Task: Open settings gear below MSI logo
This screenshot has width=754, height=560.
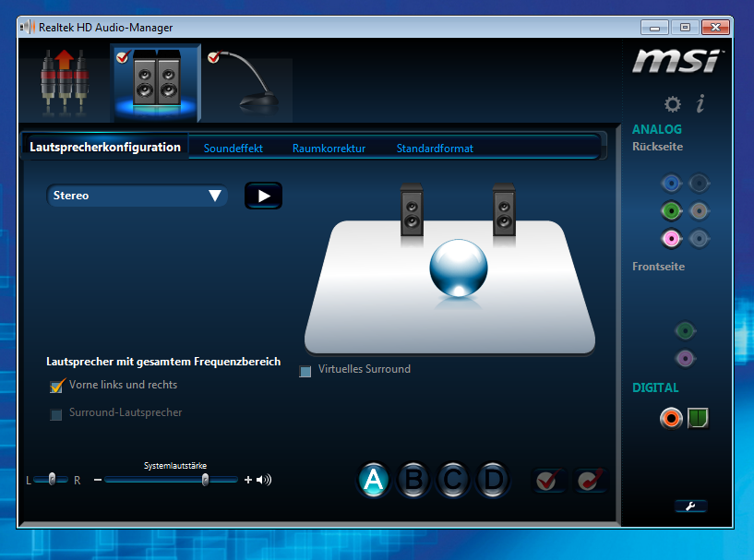Action: click(672, 104)
